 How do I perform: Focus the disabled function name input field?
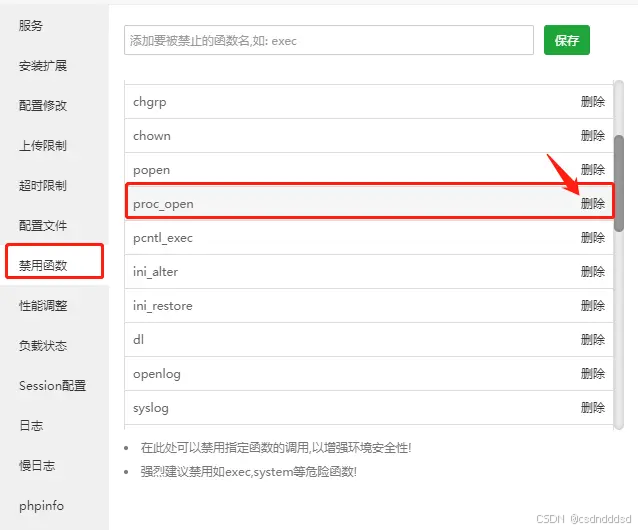[x=329, y=40]
